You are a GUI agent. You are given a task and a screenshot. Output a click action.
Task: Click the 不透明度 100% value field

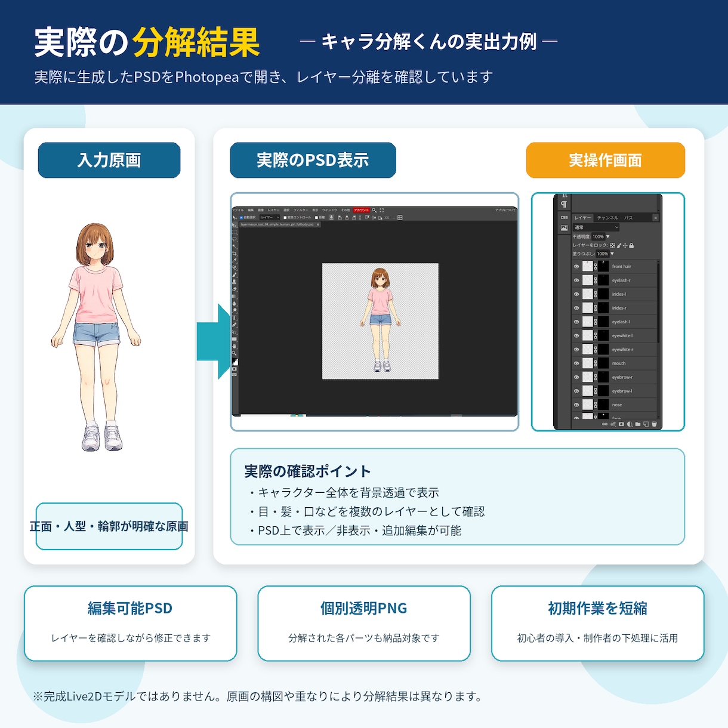[x=599, y=237]
